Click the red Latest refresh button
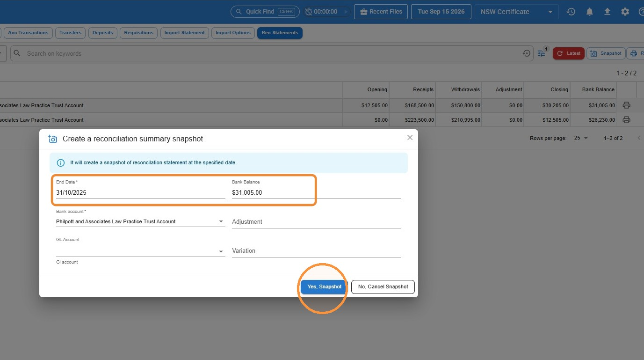This screenshot has height=360, width=644. click(568, 53)
